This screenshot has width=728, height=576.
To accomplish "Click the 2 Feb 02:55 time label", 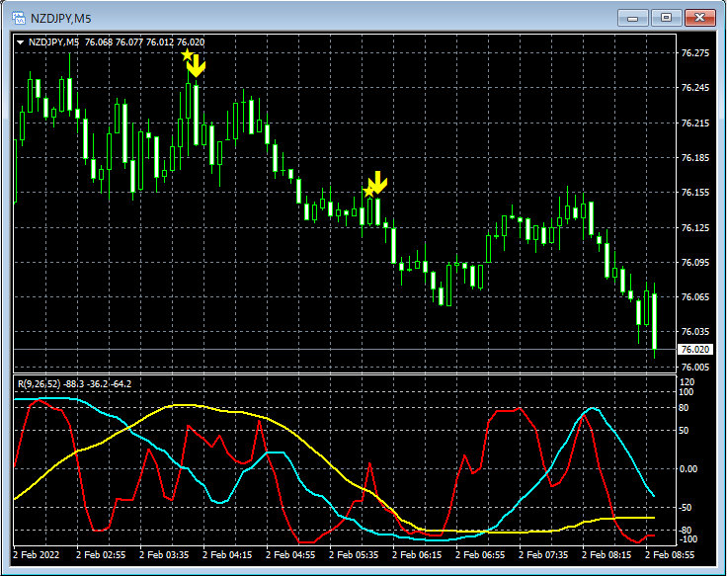I will pos(101,555).
